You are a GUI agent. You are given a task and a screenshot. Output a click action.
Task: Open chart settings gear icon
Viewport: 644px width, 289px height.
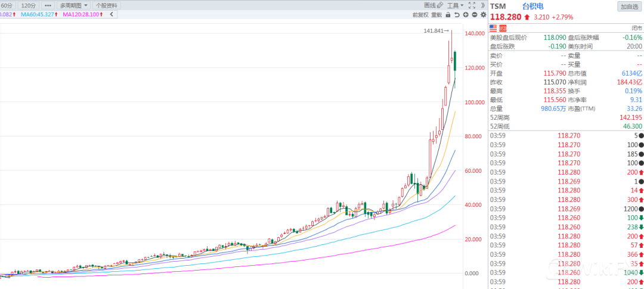point(483,15)
